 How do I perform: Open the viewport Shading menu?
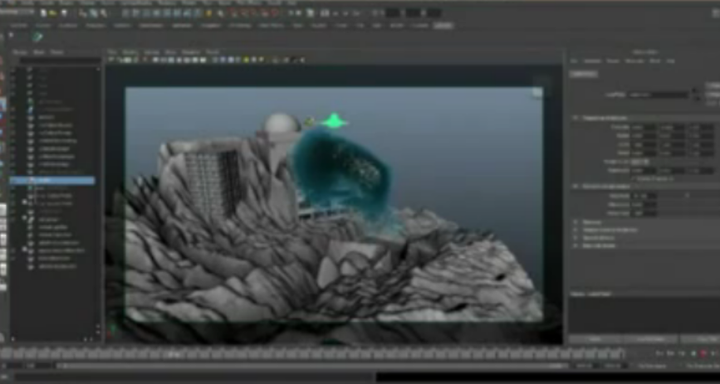click(x=130, y=52)
